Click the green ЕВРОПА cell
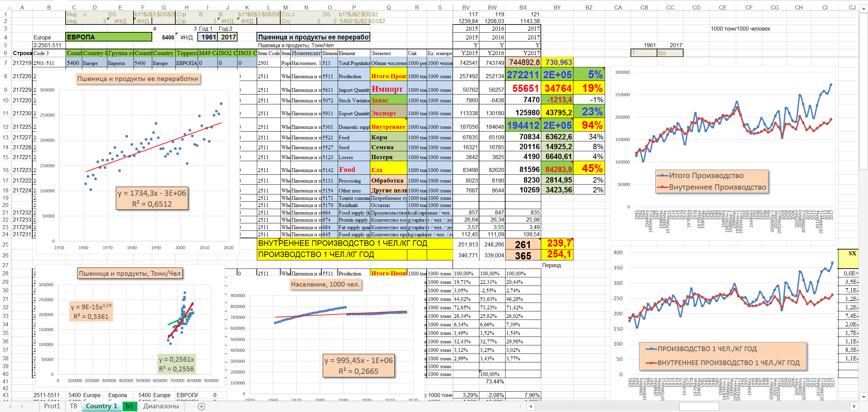This screenshot has height=412, width=868. coord(108,37)
